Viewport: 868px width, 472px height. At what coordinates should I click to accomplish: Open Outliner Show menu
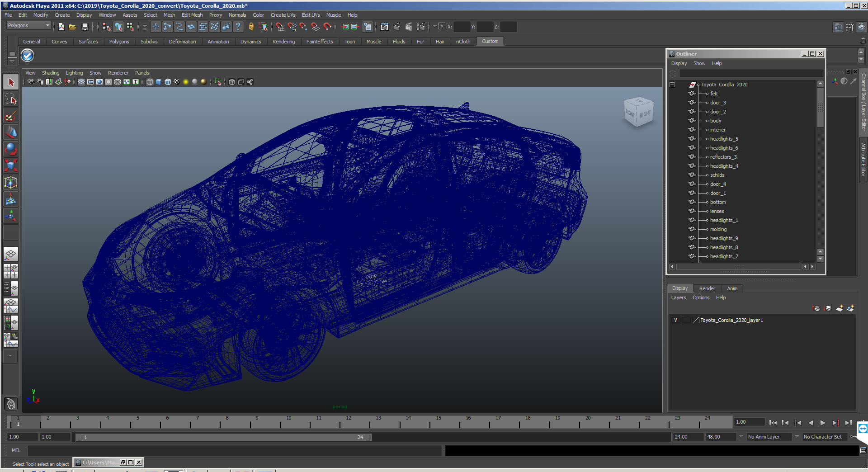point(699,63)
